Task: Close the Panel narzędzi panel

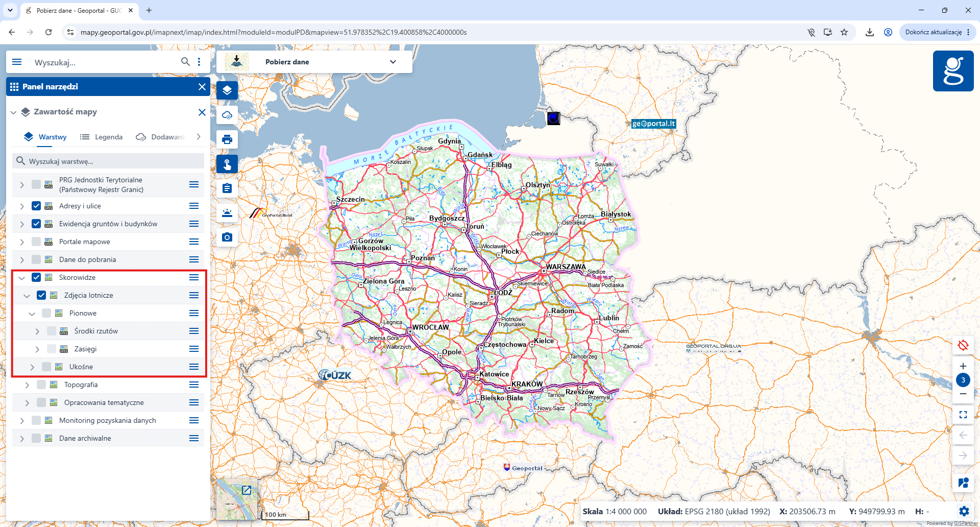Action: click(x=202, y=87)
